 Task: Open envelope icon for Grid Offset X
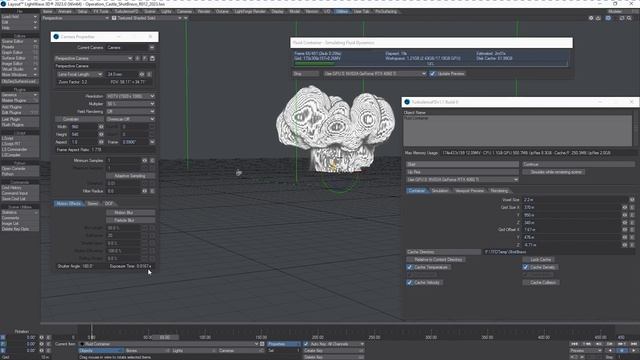(x=624, y=230)
